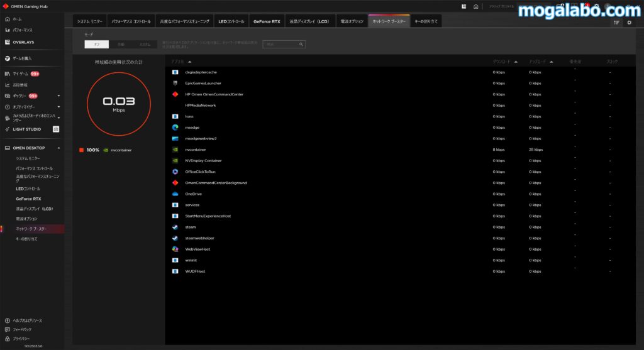Open OVERLAYS from the sidebar
644x350 pixels.
point(23,42)
